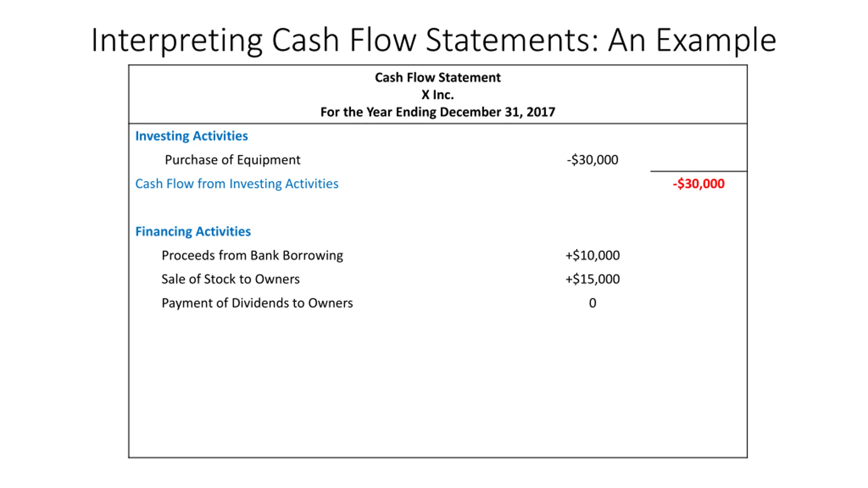Click the subtotal line above red total

click(698, 171)
